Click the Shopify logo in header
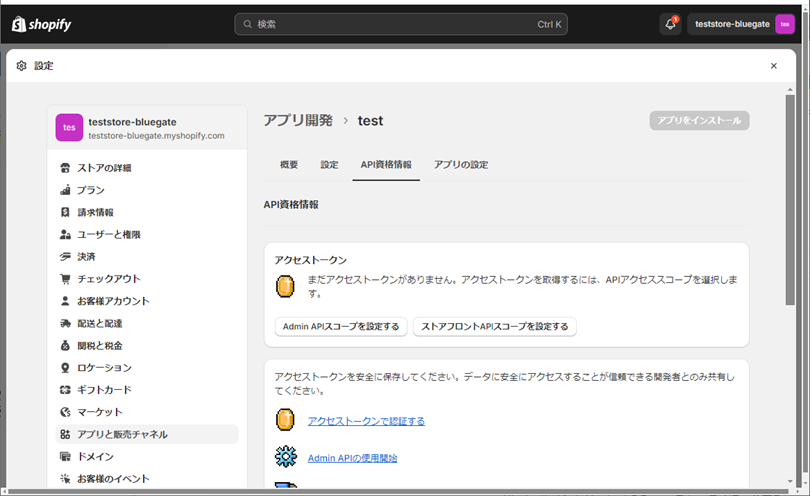Image resolution: width=810 pixels, height=496 pixels. click(x=41, y=24)
